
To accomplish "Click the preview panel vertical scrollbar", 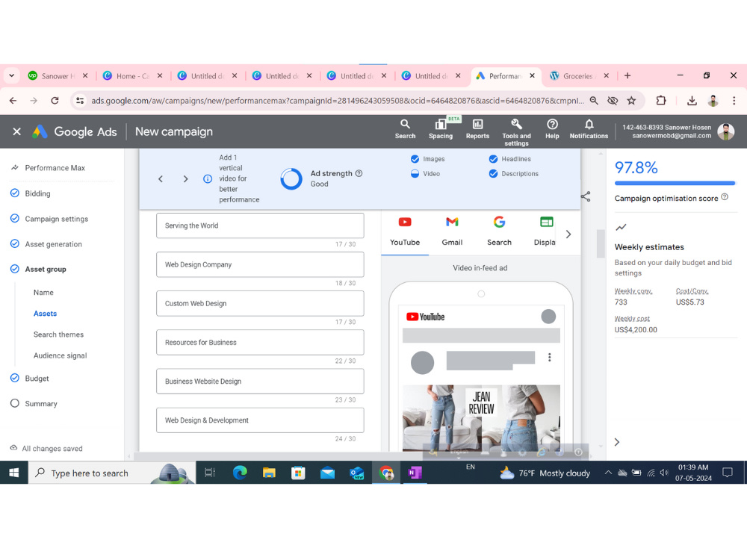I will point(601,243).
